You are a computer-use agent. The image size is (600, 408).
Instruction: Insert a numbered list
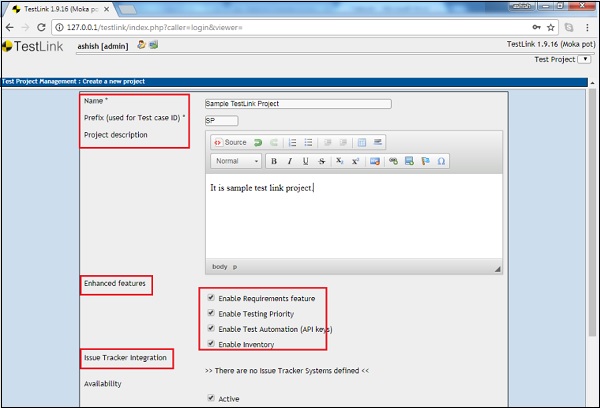coord(292,142)
